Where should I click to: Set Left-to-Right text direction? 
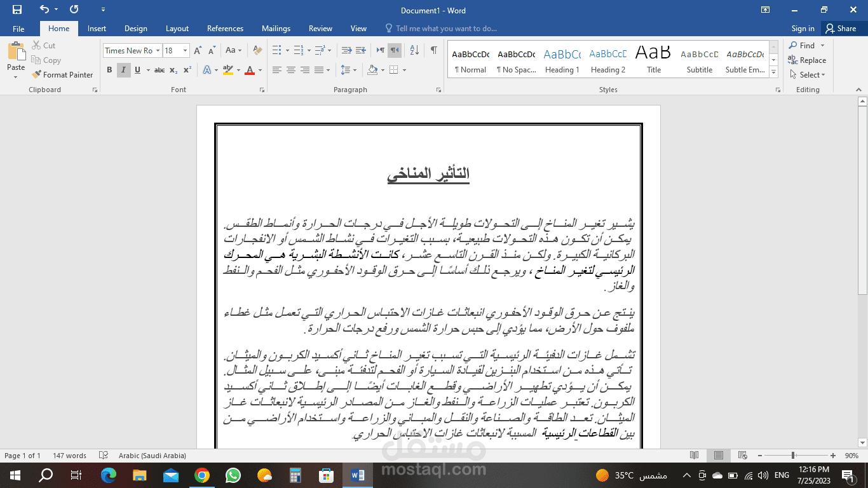click(x=381, y=50)
